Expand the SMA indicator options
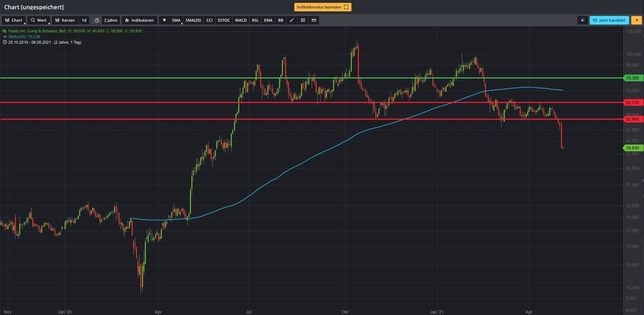The image size is (644, 315). tap(176, 20)
